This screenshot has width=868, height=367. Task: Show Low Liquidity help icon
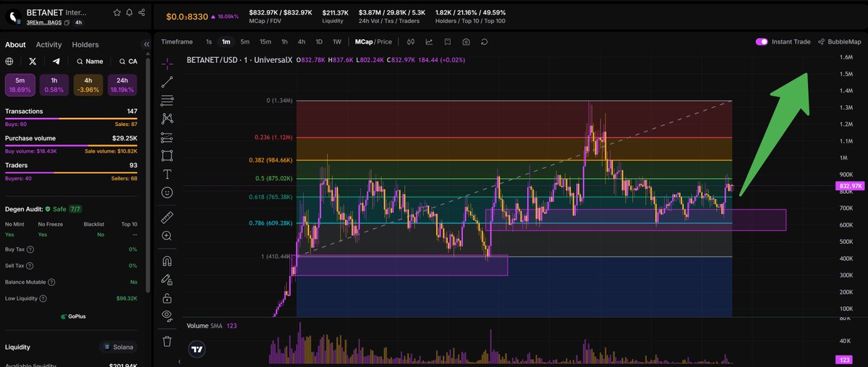(43, 298)
